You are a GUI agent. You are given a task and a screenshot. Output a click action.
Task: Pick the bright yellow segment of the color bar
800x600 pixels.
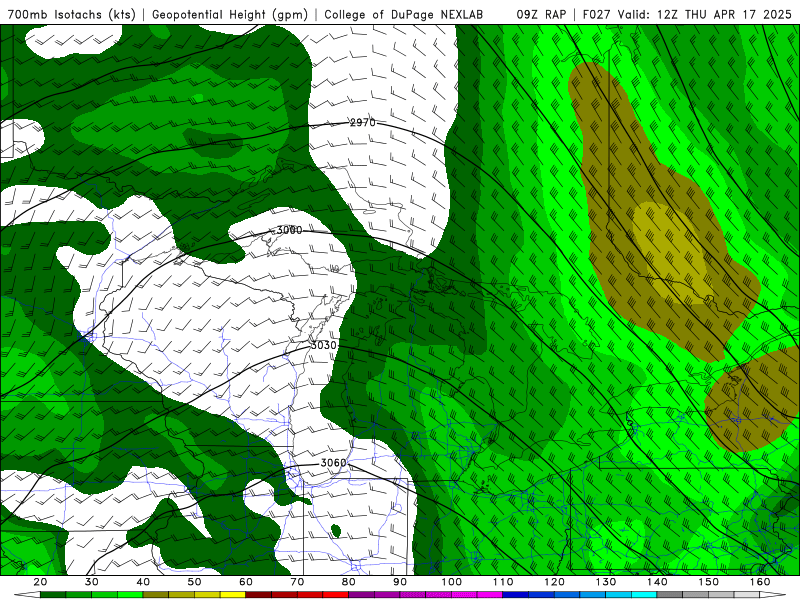point(233,595)
